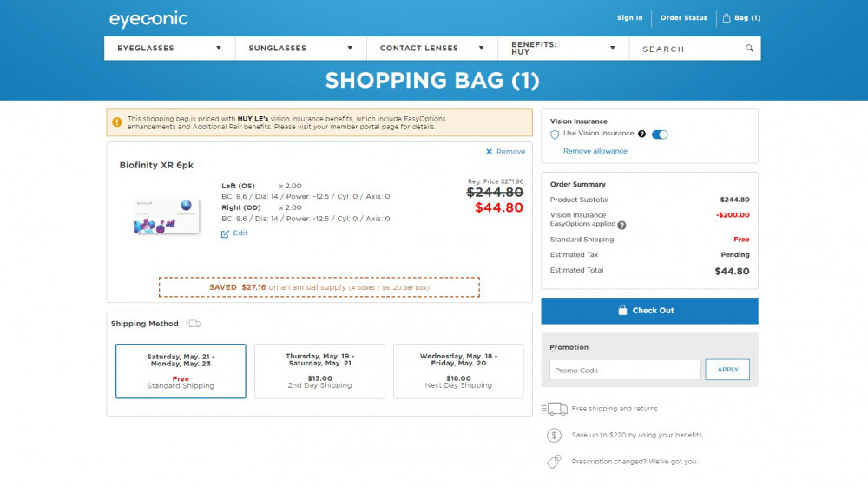Click the Order Summary heading

point(577,184)
